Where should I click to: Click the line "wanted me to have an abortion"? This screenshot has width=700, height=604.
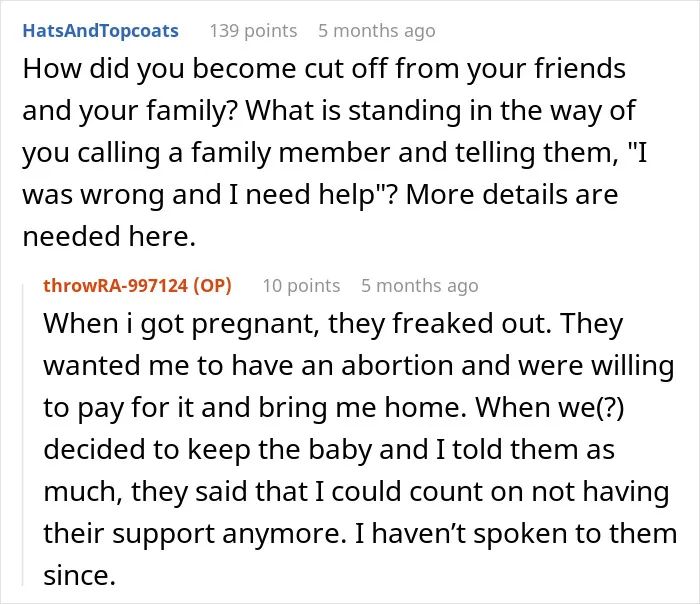359,366
